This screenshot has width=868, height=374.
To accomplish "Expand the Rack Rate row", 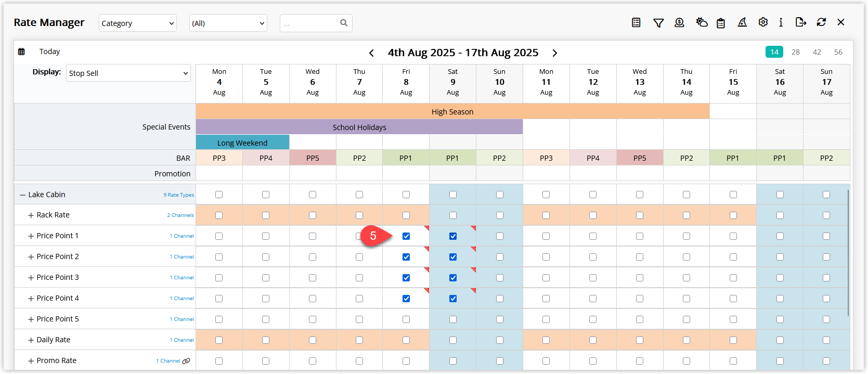I will point(31,215).
